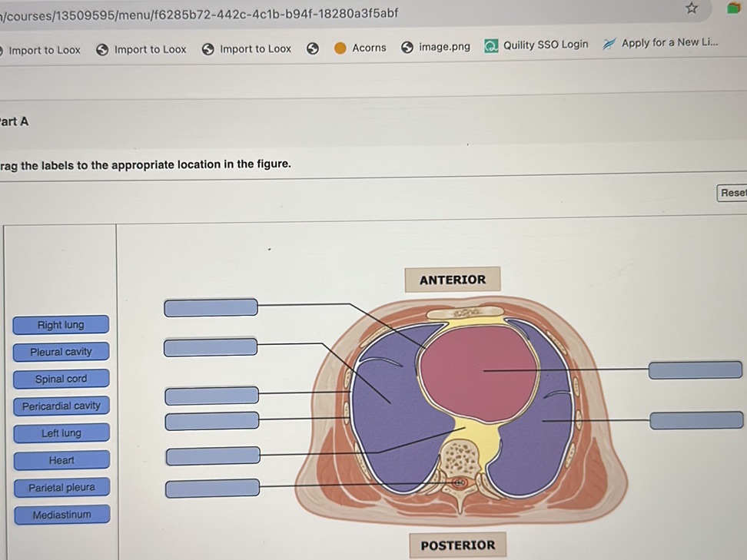Screen dimensions: 747x560
Task: Select the Right lung label
Action: pyautogui.click(x=61, y=325)
